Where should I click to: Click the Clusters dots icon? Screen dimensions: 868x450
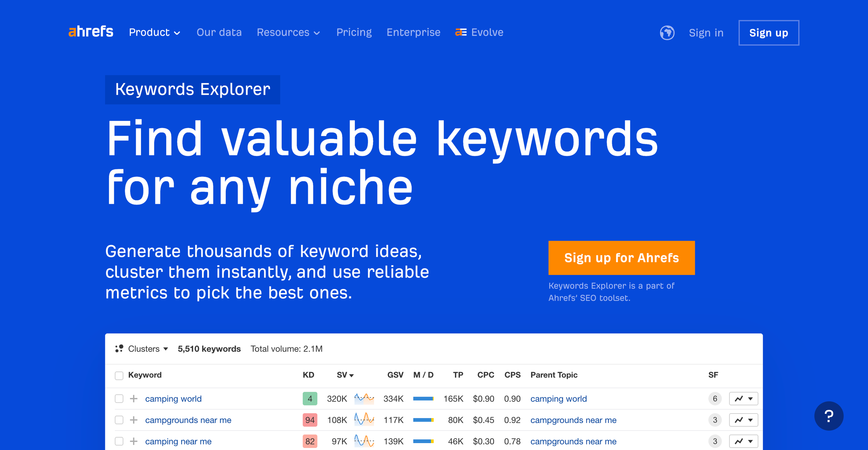(x=119, y=349)
